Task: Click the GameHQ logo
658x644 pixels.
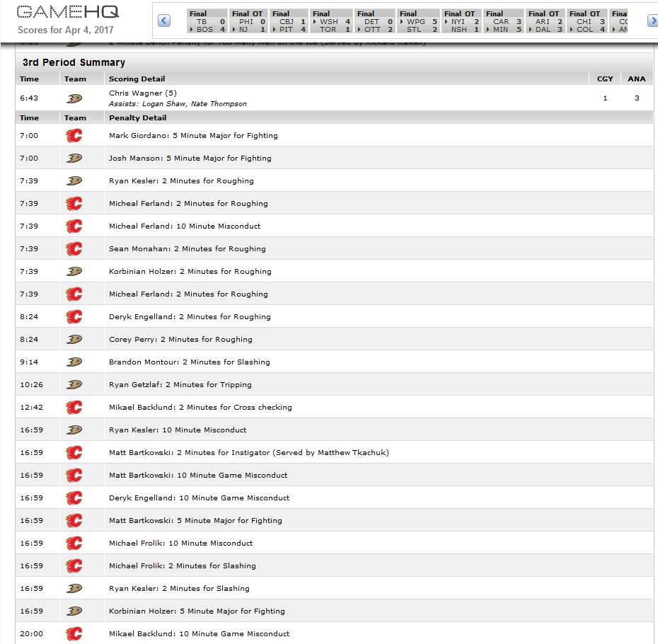Action: pyautogui.click(x=67, y=12)
